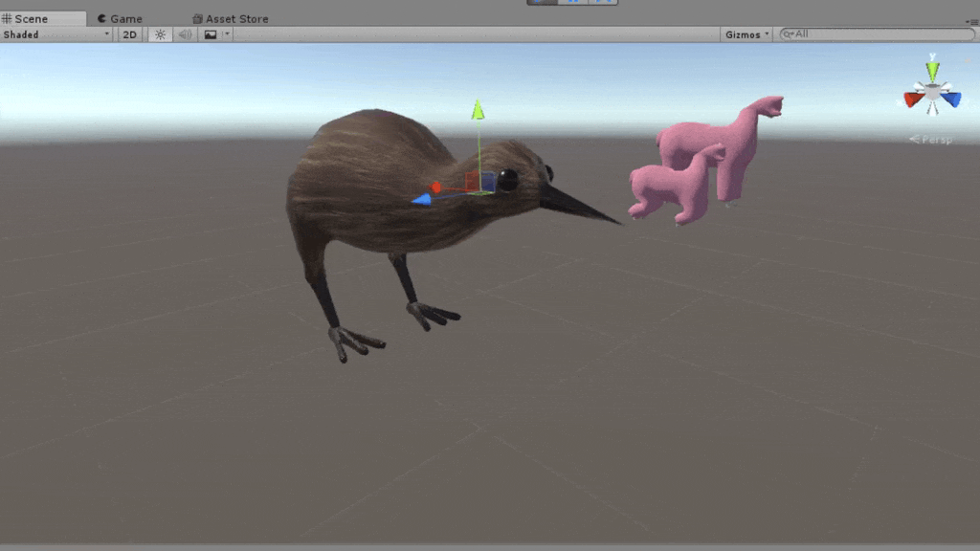Viewport: 980px width, 551px height.
Task: Click the green Y-axis cone on orientation gizmo
Action: pyautogui.click(x=932, y=71)
